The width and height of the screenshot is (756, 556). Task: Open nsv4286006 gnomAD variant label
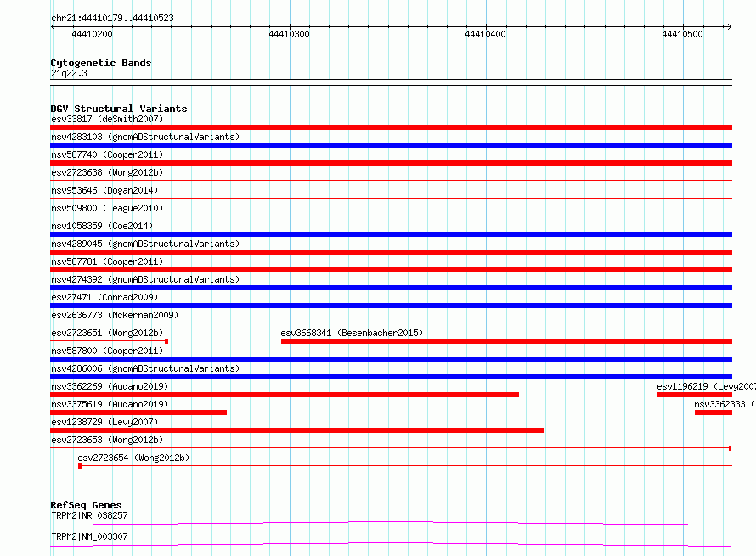coord(145,368)
